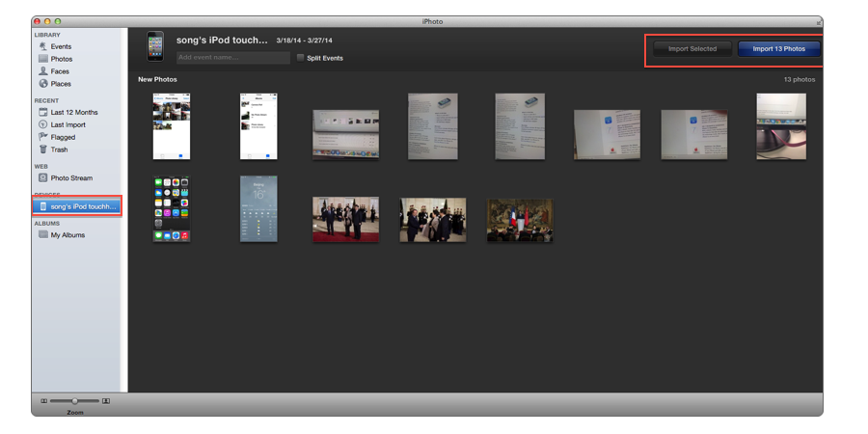This screenshot has width=868, height=434.
Task: Select the photo library screenshot thumbnail
Action: pos(172,126)
